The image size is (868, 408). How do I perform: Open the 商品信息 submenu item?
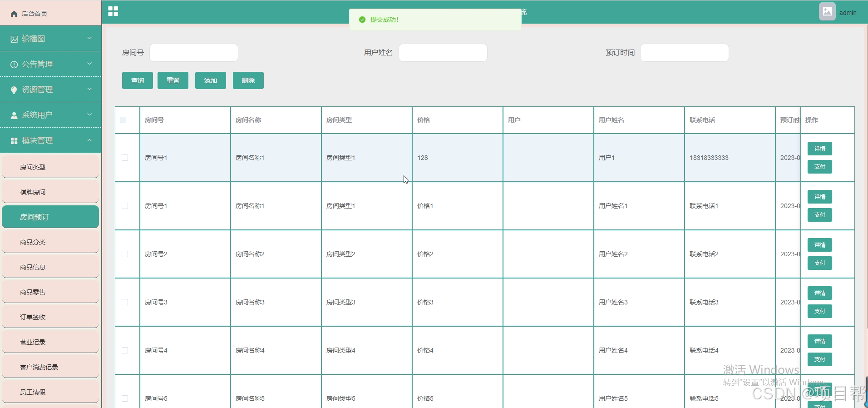point(50,267)
